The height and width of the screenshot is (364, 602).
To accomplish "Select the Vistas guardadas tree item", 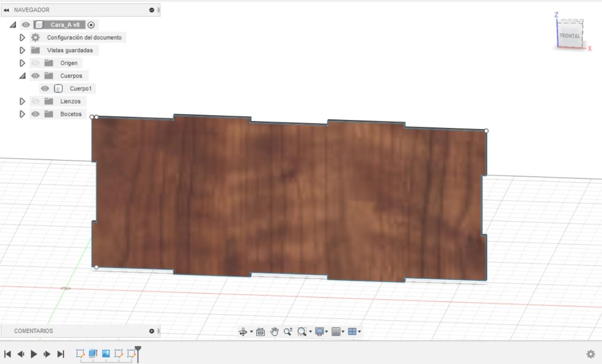I will (70, 50).
